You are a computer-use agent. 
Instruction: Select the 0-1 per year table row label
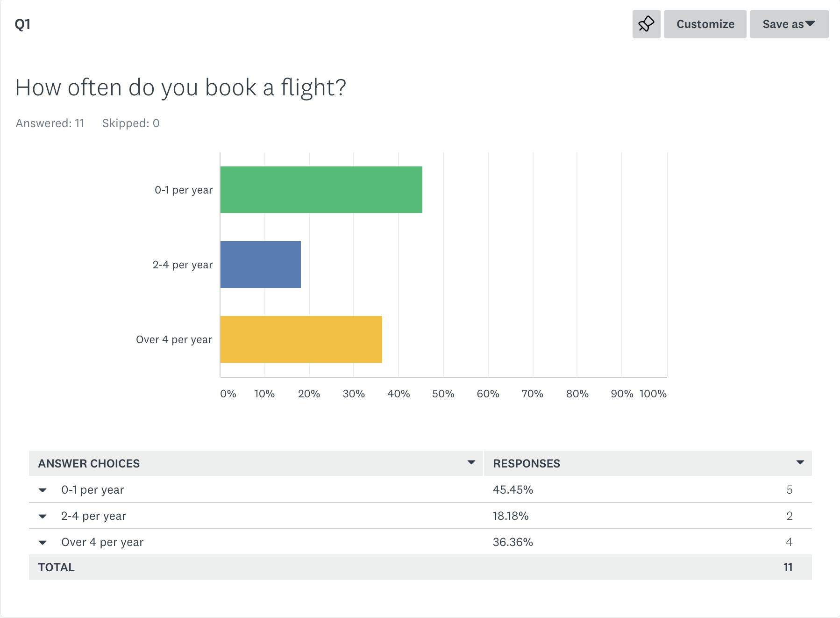pos(93,490)
